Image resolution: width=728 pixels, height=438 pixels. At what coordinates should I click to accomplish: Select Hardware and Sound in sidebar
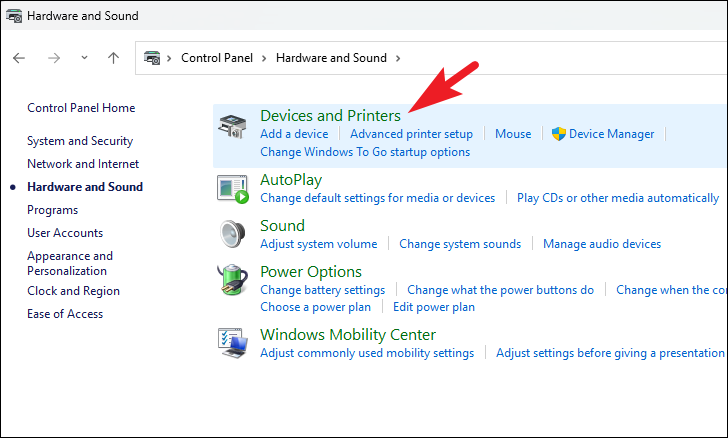point(85,187)
